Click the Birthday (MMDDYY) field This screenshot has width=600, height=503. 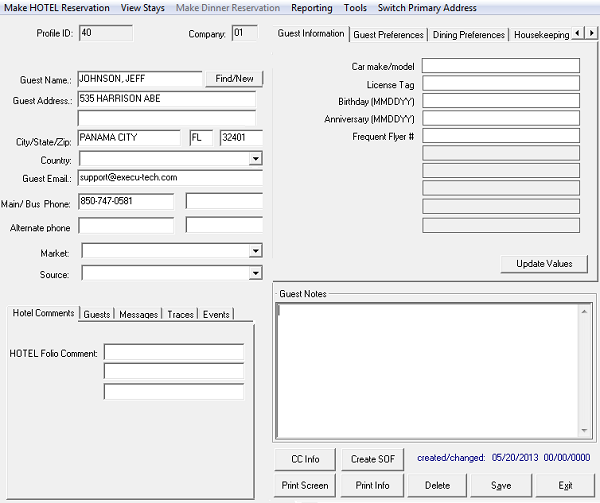[x=501, y=101]
